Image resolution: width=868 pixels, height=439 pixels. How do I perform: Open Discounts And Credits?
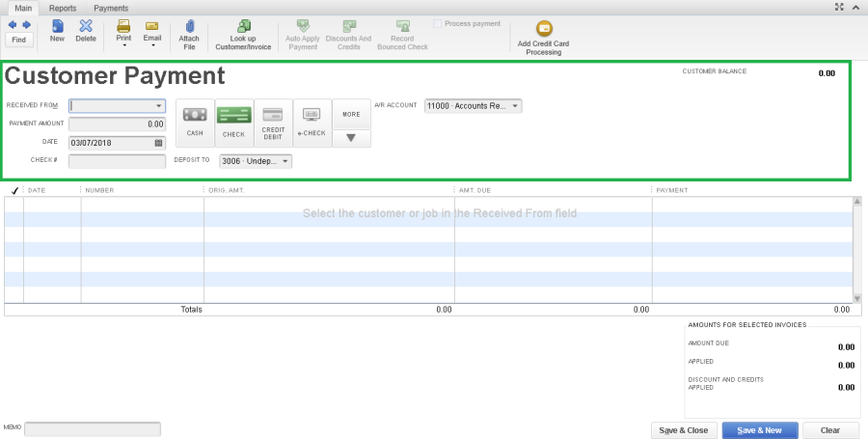click(349, 35)
